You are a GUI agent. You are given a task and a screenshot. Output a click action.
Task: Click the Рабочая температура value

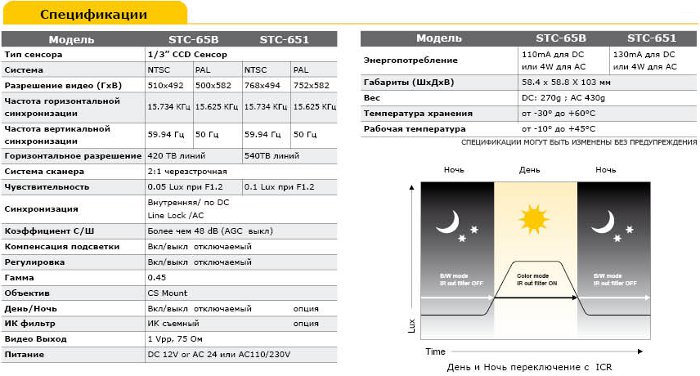pos(558,129)
